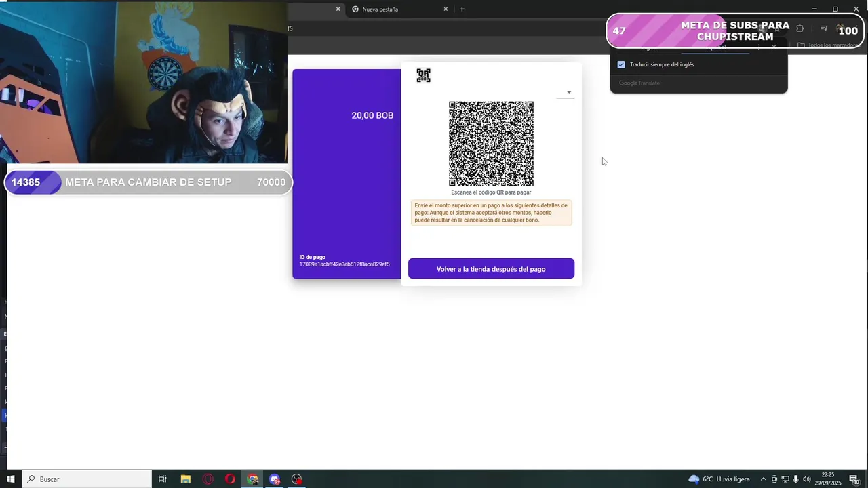Close the first browser tab
This screenshot has height=488, width=868.
tap(338, 9)
